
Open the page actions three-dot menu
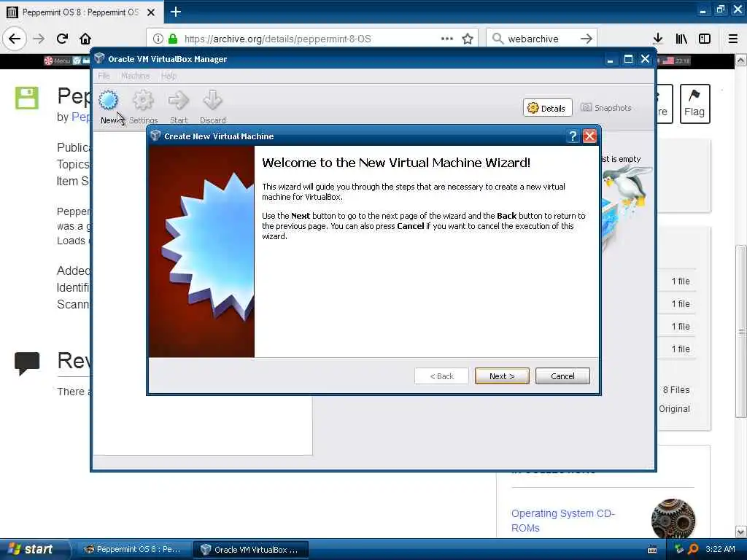click(x=447, y=39)
